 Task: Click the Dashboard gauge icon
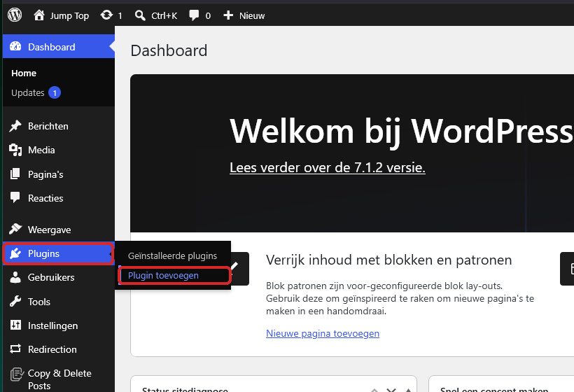(x=15, y=46)
